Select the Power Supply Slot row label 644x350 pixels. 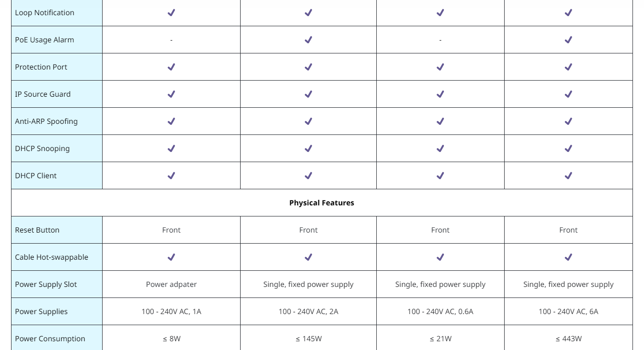click(45, 284)
